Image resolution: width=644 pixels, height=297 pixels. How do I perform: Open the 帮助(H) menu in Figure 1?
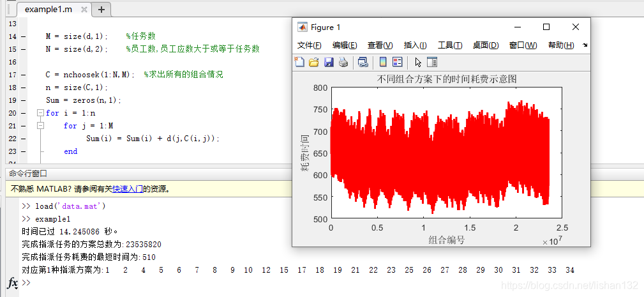[x=561, y=45]
